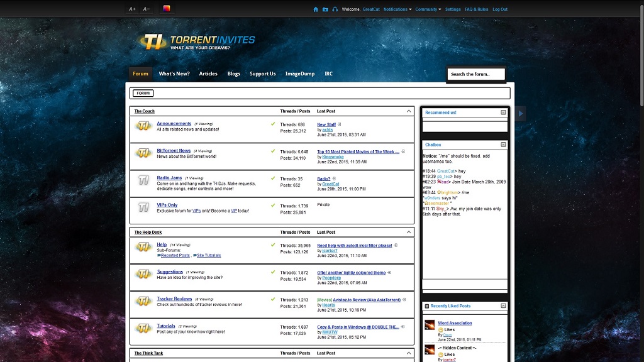Screen dimensions: 644x362
Task: Go to last post icon beside Radio?
Action: tap(335, 178)
